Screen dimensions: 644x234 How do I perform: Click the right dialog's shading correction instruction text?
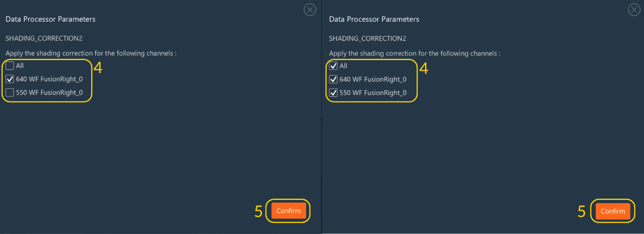point(414,53)
